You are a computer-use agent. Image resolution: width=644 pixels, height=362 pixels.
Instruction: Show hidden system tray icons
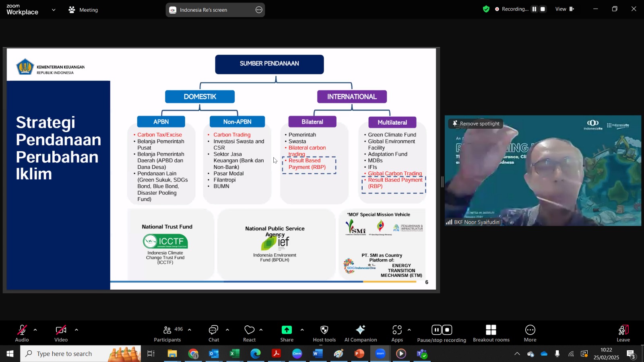(517, 354)
